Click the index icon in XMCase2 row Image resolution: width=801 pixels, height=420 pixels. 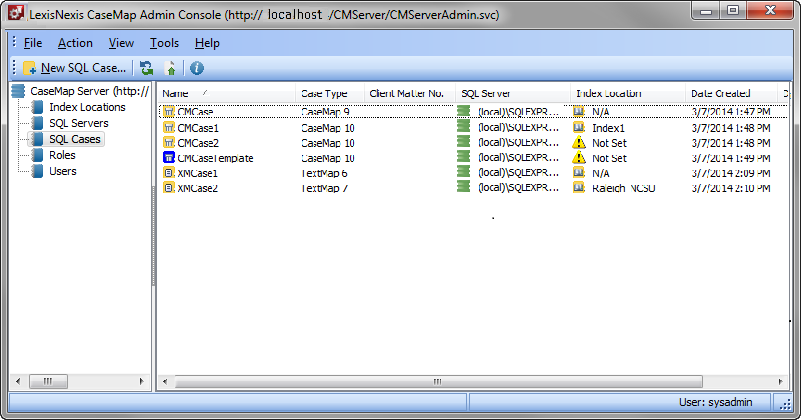(579, 188)
